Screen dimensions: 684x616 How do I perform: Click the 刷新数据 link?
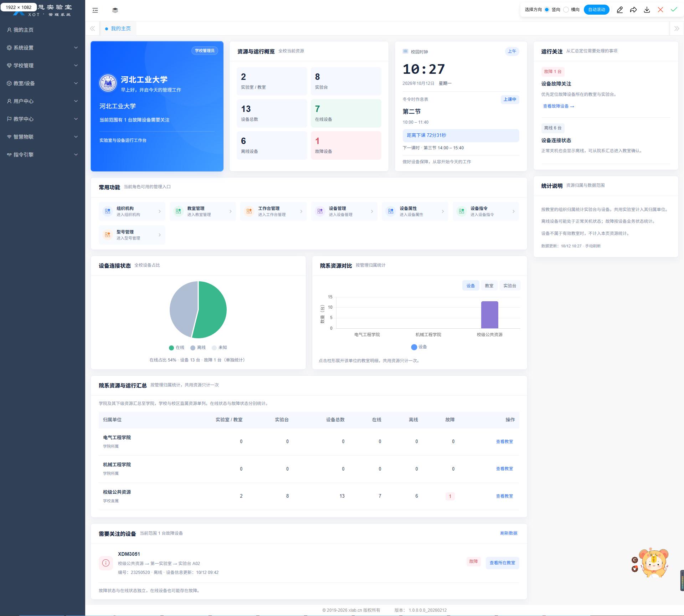click(509, 533)
